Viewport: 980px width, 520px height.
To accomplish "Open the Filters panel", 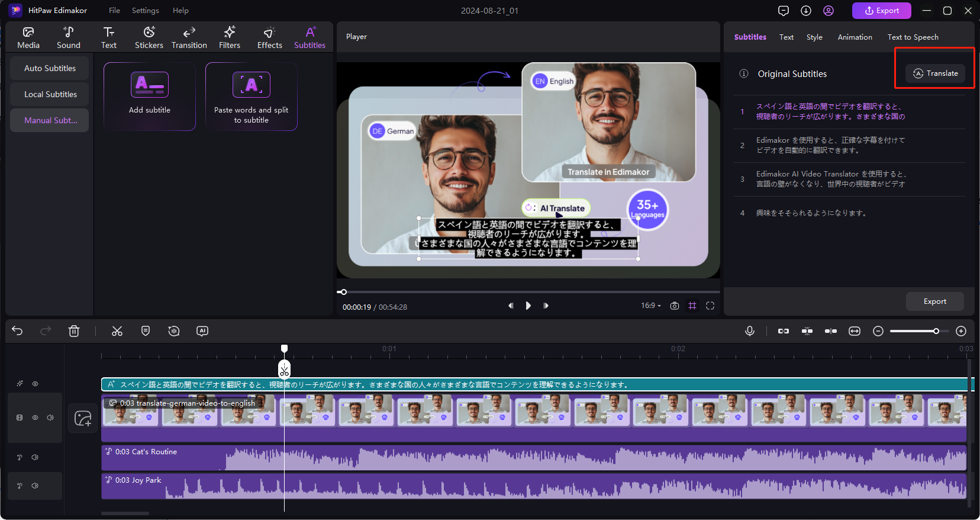I will tap(230, 37).
